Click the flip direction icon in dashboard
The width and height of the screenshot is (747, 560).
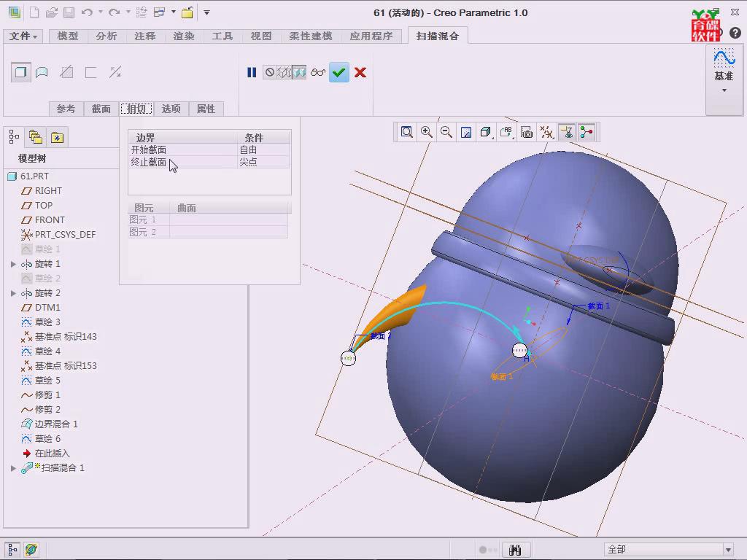pos(115,72)
